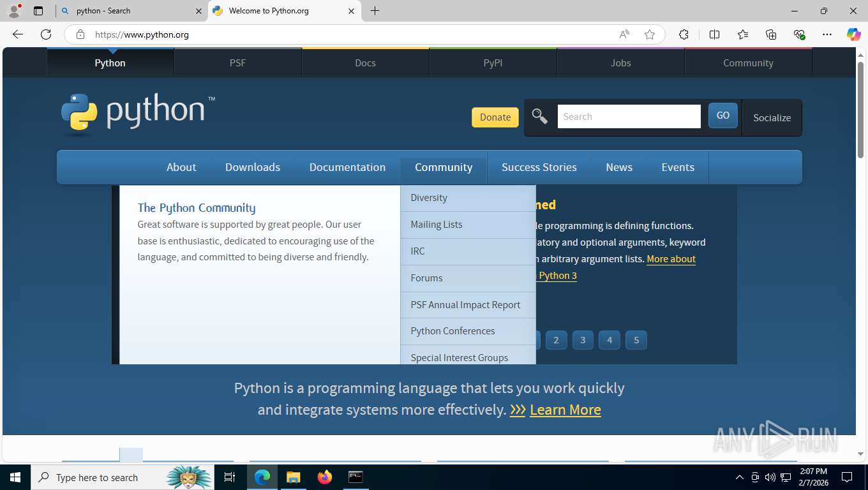Reload the page with refresh icon
The height and width of the screenshot is (490, 868).
[46, 34]
